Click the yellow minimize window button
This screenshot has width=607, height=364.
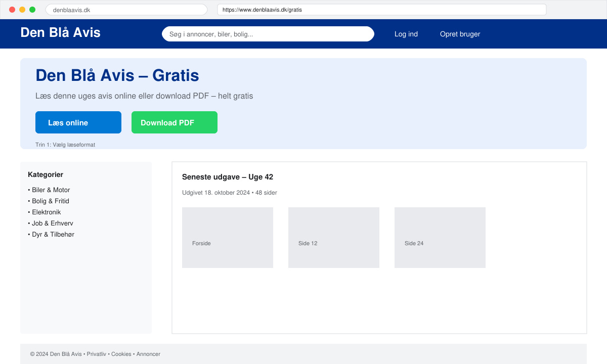click(x=22, y=10)
